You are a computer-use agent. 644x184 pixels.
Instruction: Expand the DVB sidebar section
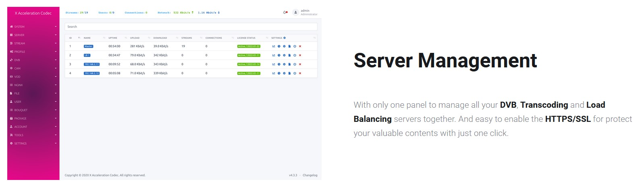coord(33,60)
